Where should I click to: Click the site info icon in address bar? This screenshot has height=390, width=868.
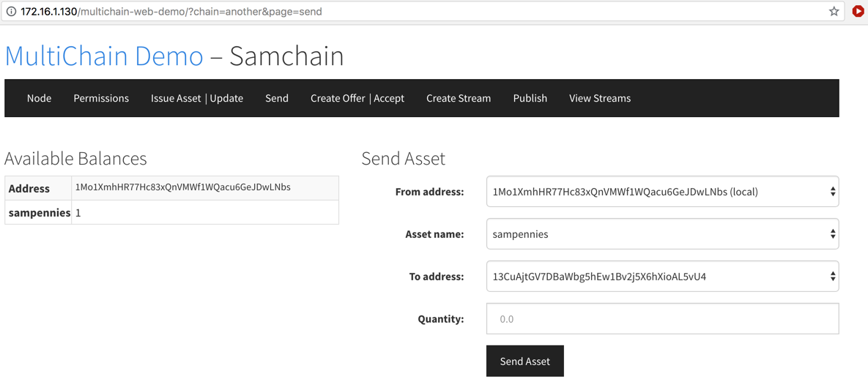point(11,12)
